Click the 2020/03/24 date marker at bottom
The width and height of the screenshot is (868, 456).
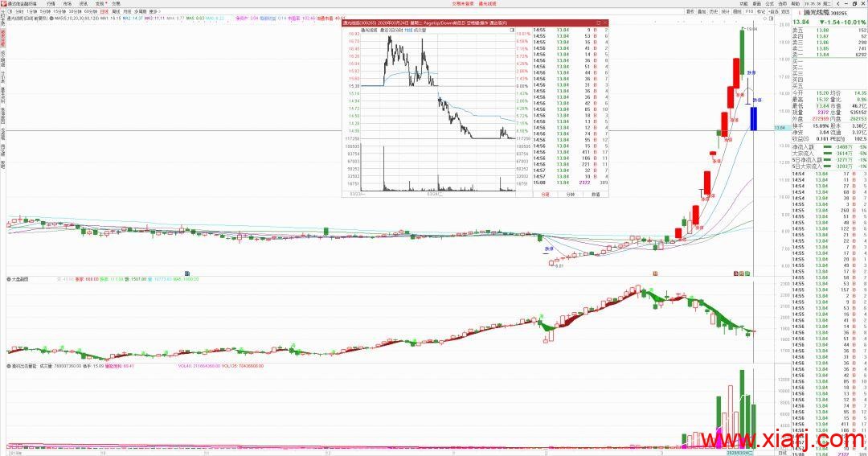[x=739, y=453]
